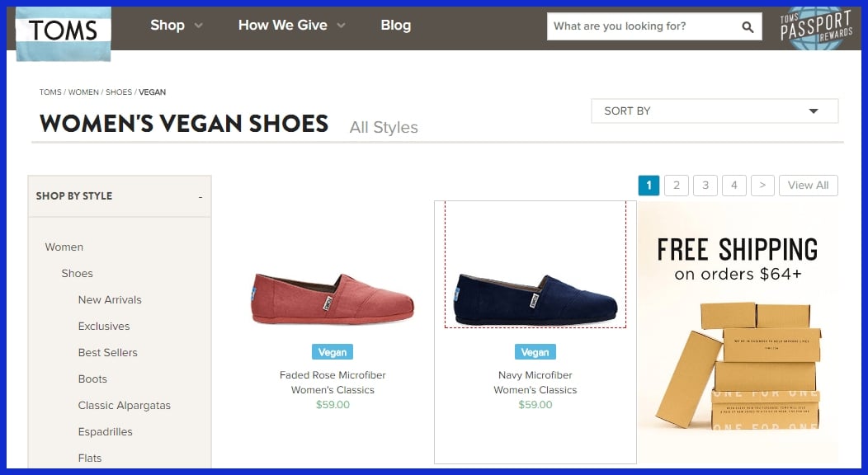Click the search input field

(644, 26)
